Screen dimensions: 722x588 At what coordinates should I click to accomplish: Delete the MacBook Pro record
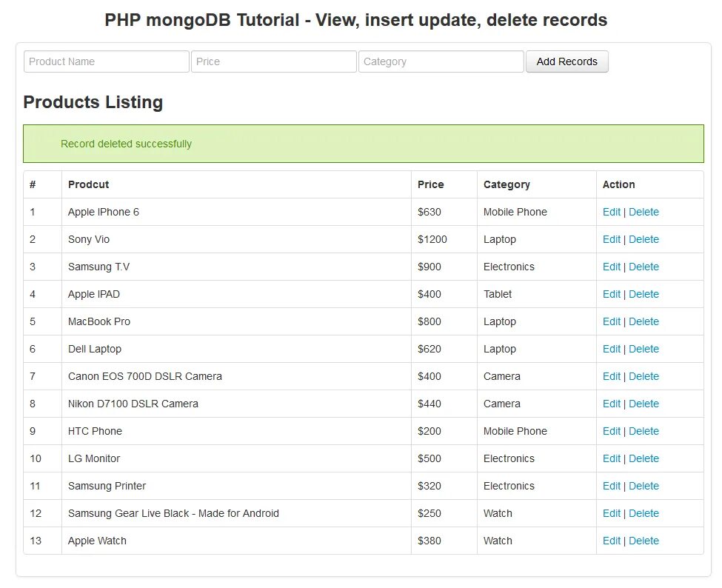pos(644,321)
